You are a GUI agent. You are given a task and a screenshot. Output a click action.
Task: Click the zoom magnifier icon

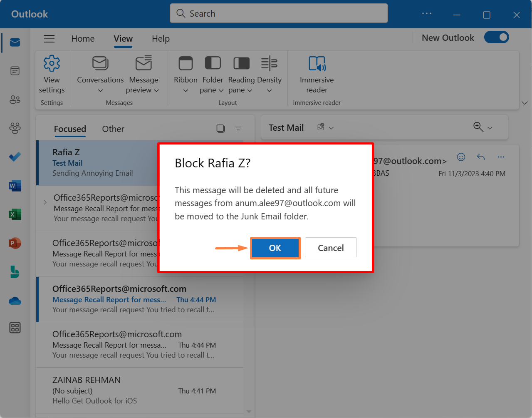click(x=478, y=127)
